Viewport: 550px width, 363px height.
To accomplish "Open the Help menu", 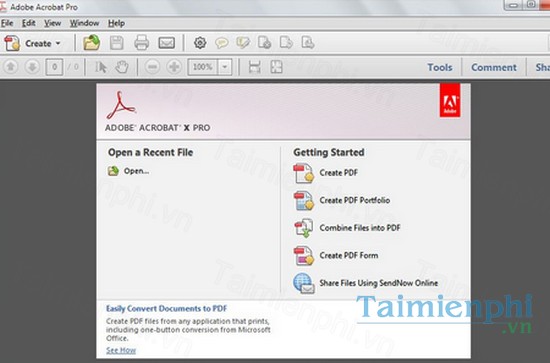I will pyautogui.click(x=116, y=23).
